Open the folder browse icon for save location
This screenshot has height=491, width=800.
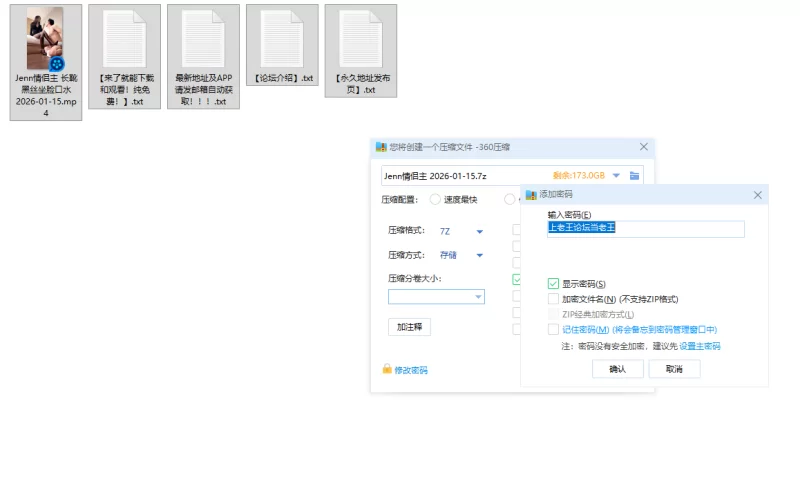coord(634,176)
